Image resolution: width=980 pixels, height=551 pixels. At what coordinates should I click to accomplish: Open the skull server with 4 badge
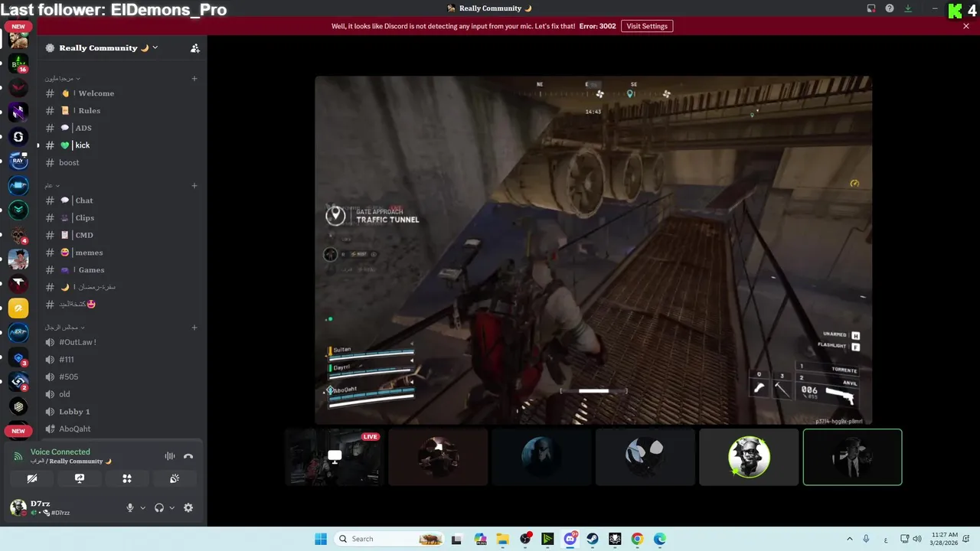[18, 235]
